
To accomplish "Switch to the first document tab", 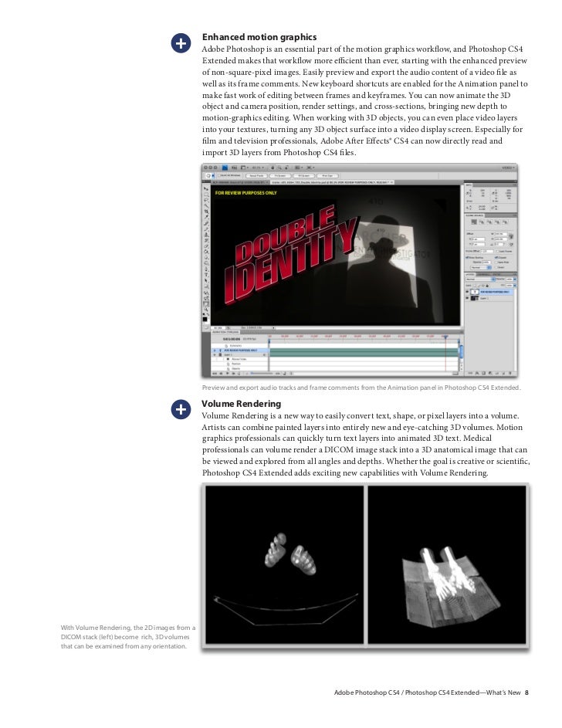I will coord(240,182).
